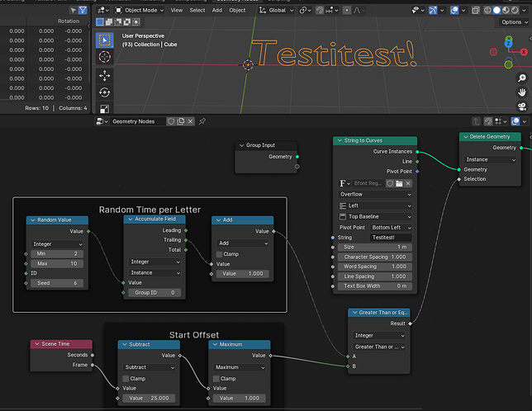The height and width of the screenshot is (411, 532).
Task: Toggle node editor overlay button
Action: 515,121
